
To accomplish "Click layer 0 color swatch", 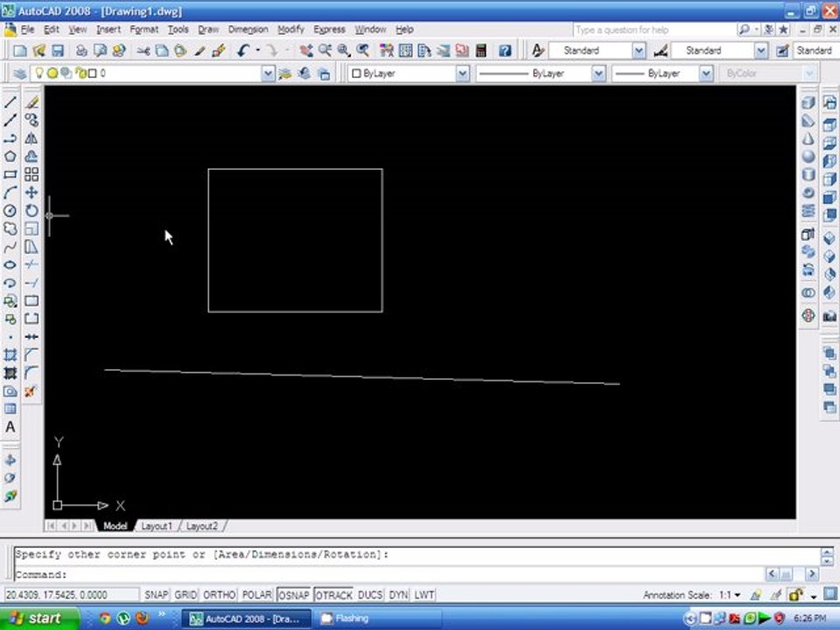I will pyautogui.click(x=93, y=73).
